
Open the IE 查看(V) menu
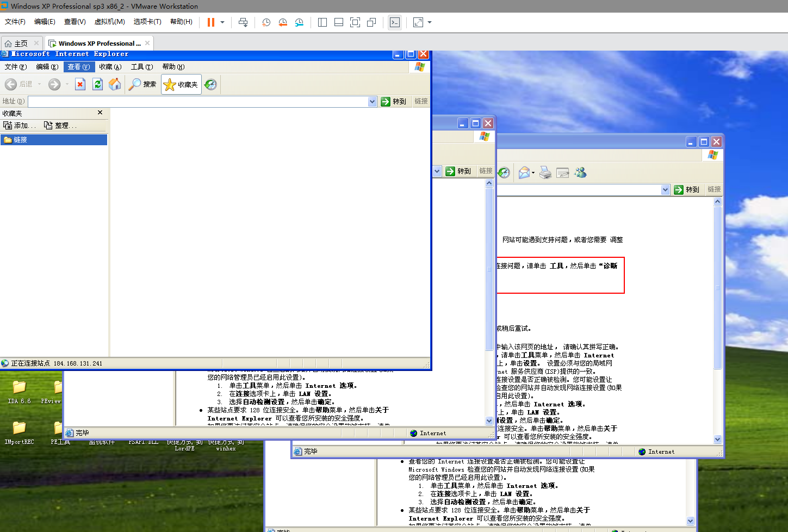pos(78,66)
